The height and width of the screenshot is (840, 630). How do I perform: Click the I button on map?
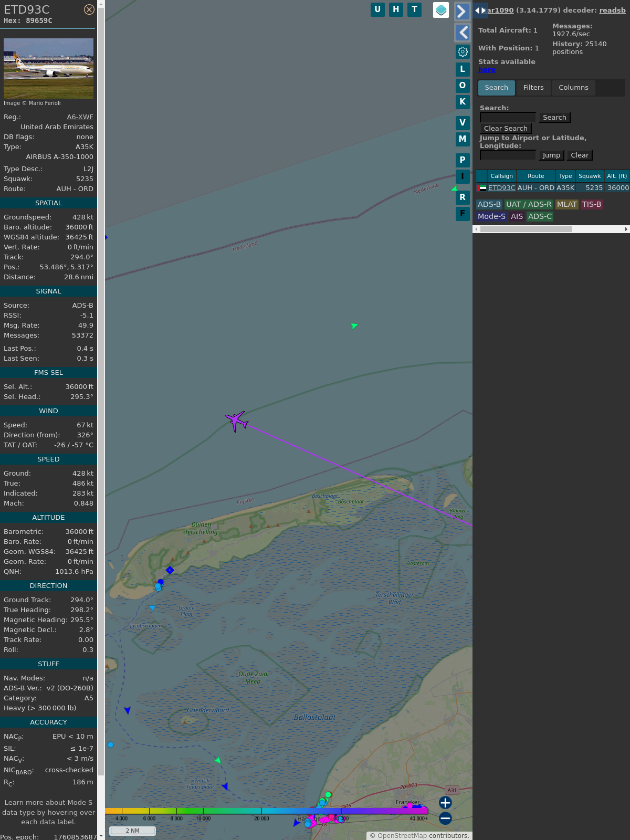pyautogui.click(x=463, y=176)
